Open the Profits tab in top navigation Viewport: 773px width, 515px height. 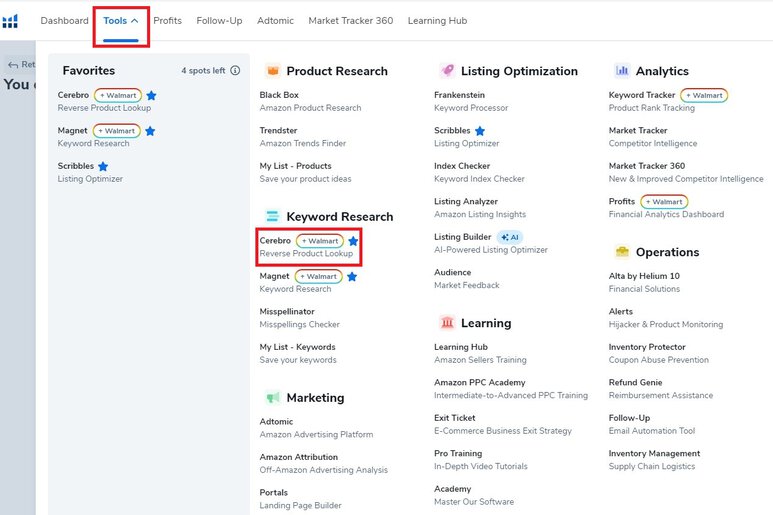click(168, 21)
